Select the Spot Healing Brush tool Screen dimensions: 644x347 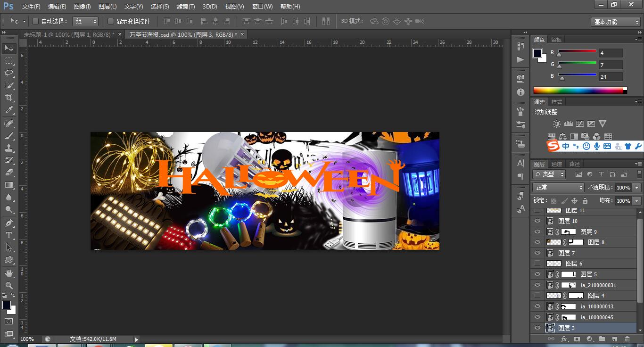click(8, 124)
